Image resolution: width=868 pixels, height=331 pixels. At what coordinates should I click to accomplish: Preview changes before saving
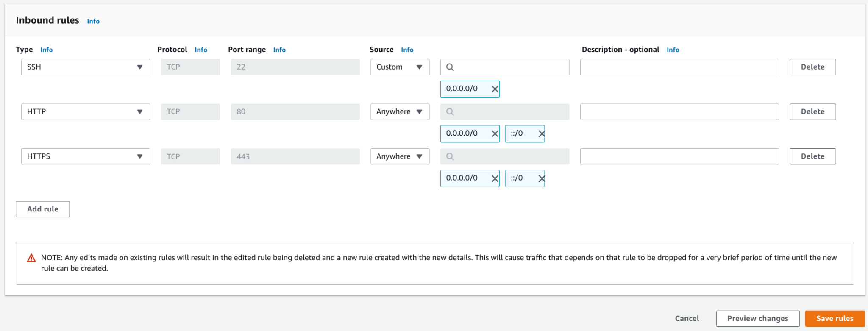coord(757,319)
